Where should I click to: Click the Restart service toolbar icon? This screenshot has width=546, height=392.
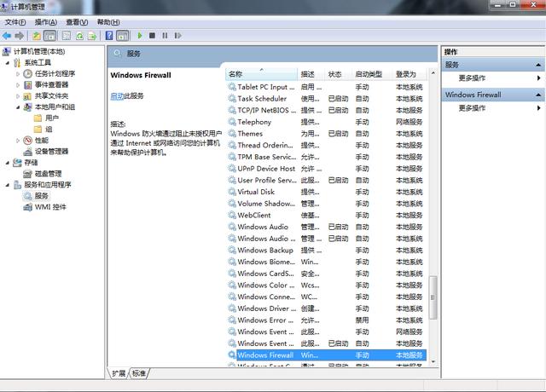(x=178, y=36)
